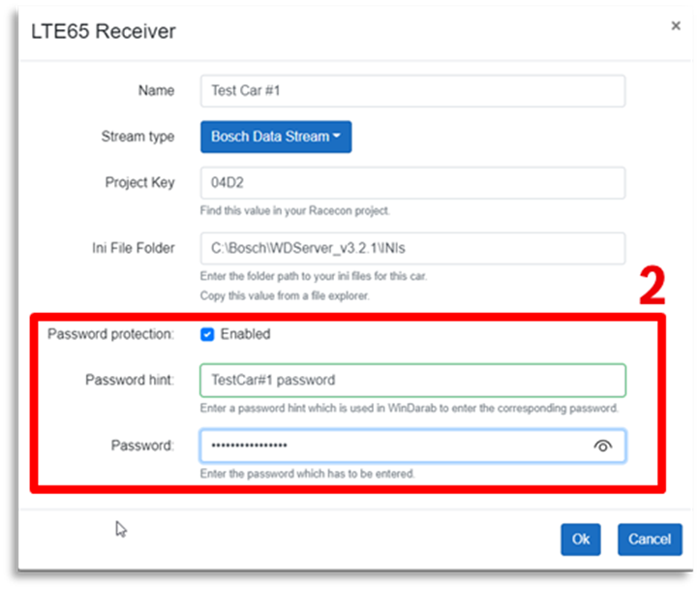Show password using the eye icon

point(603,446)
